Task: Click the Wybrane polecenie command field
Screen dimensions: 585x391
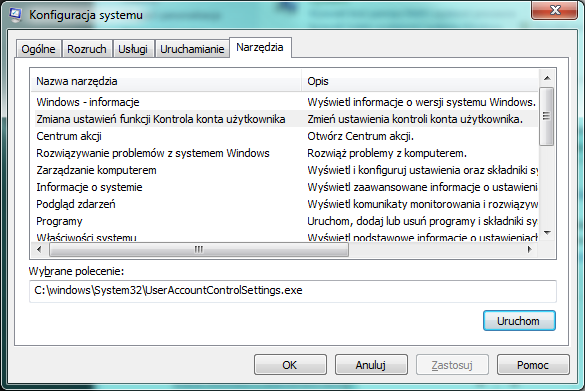Action: [293, 291]
